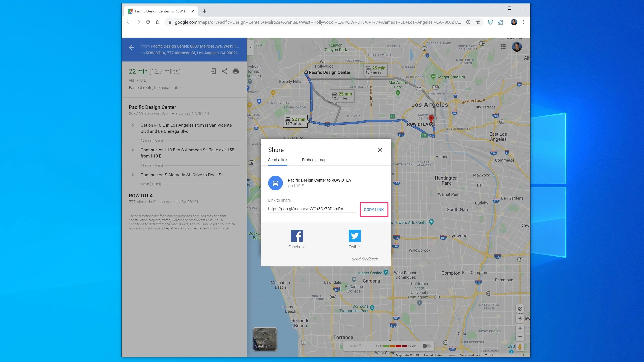
Task: Select the Send a link tab
Action: pos(278,160)
